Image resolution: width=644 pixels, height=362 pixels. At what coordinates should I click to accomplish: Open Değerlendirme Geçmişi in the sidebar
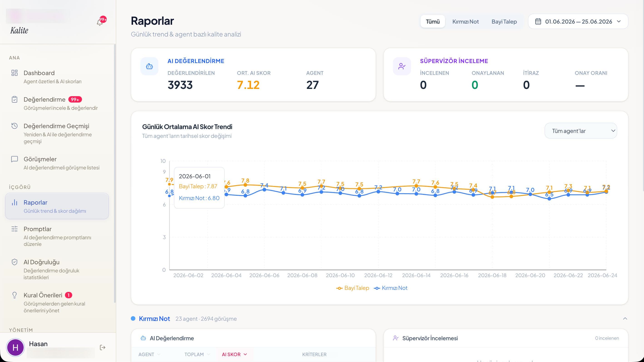pyautogui.click(x=57, y=133)
